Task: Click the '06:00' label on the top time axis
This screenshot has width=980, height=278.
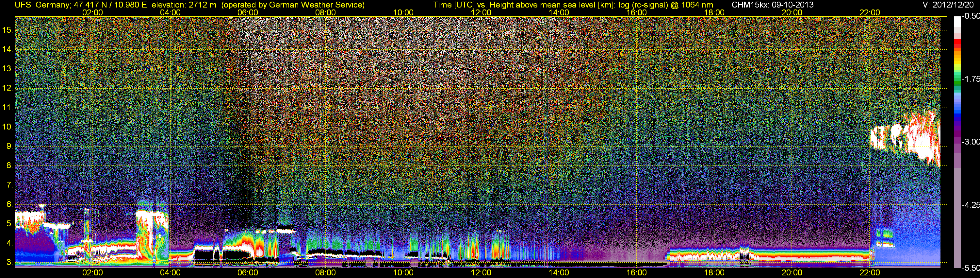Action: coord(248,12)
